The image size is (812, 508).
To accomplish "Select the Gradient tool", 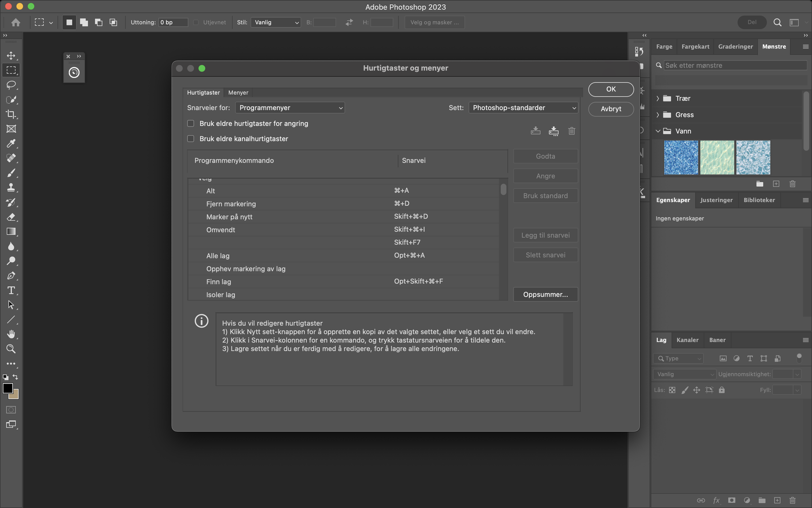I will pyautogui.click(x=11, y=232).
